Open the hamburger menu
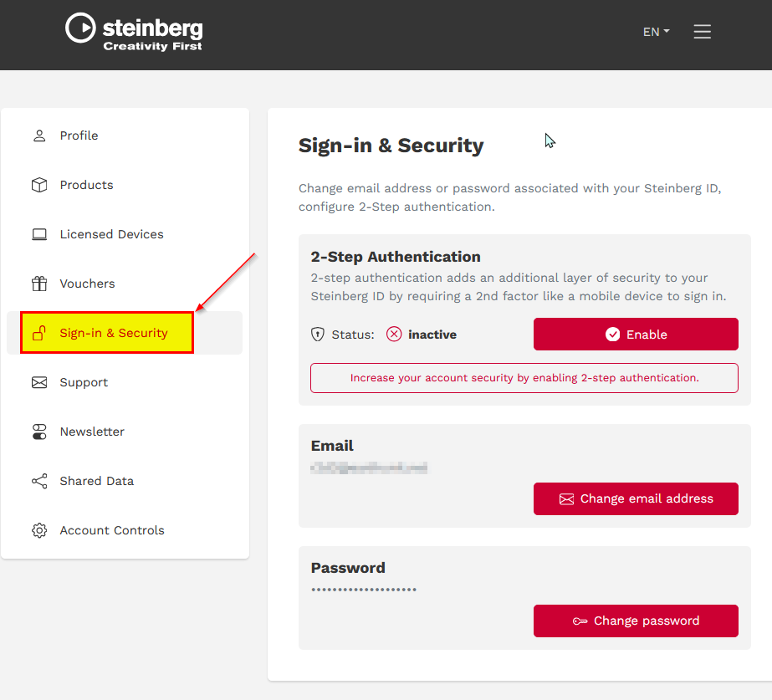 (x=702, y=32)
